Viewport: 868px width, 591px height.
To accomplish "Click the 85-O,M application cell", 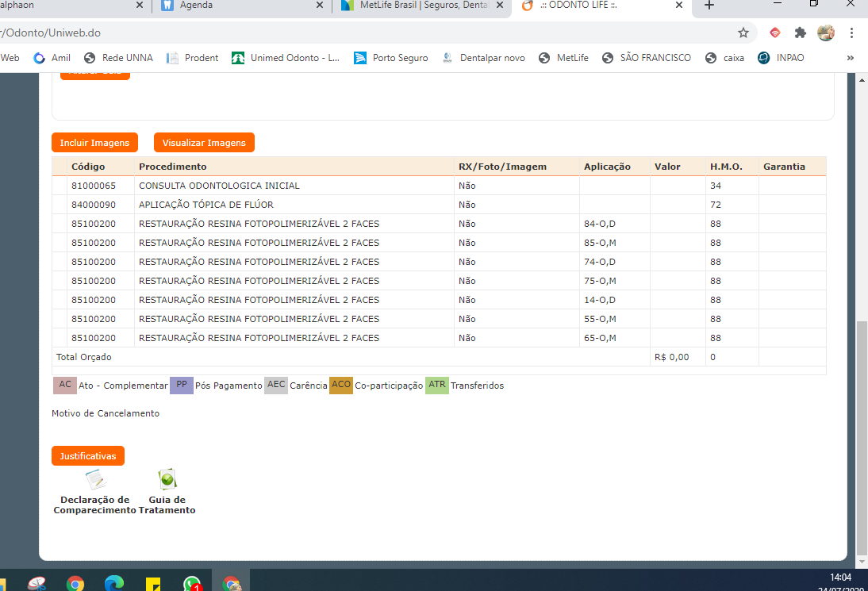I will (x=614, y=243).
